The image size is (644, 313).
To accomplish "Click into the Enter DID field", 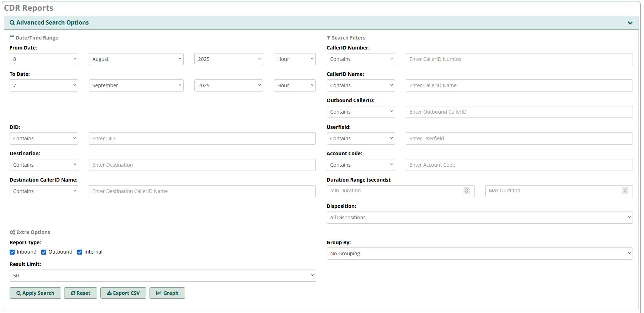I will coord(202,139).
